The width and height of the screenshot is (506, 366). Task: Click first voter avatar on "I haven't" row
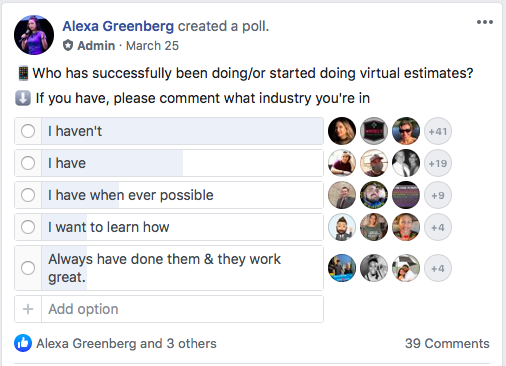342,131
